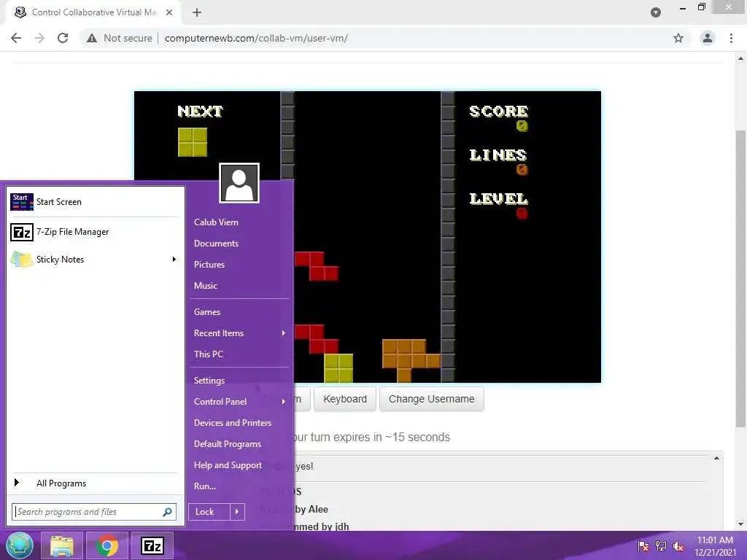Open Settings from start menu
Screen dimensions: 747x560
click(209, 381)
